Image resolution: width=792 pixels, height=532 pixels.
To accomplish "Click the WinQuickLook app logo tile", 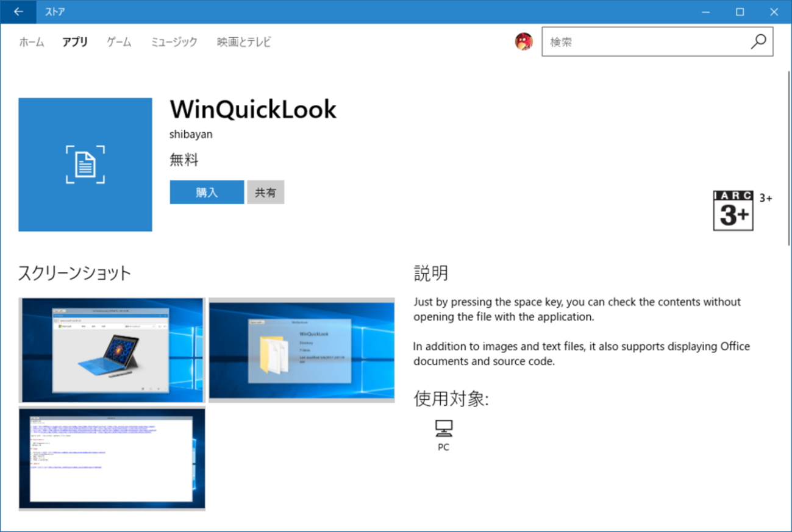I will pos(85,165).
